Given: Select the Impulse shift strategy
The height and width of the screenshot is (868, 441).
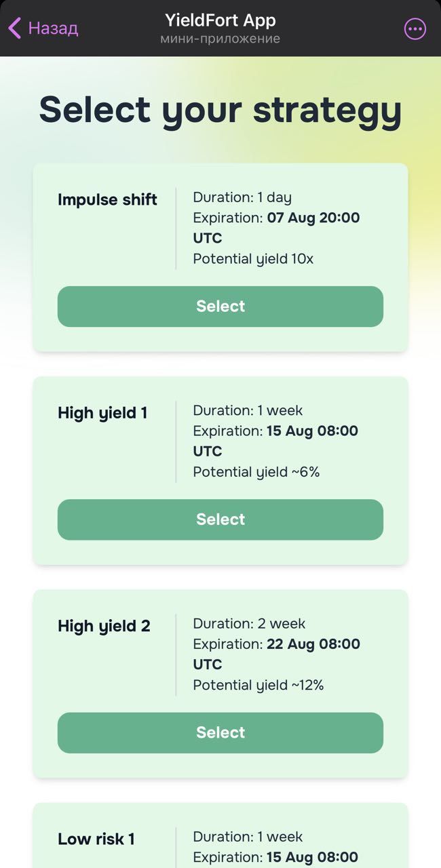Looking at the screenshot, I should coord(220,307).
